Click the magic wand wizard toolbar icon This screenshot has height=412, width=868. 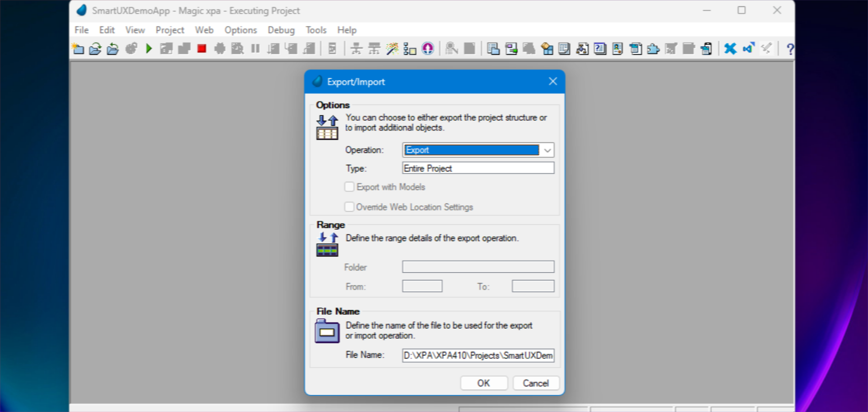coord(392,48)
